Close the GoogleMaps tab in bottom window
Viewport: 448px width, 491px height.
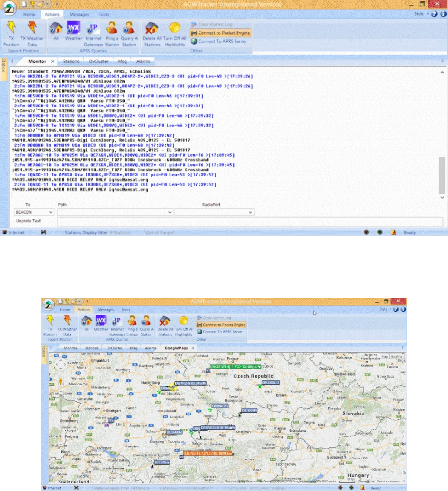coord(193,348)
